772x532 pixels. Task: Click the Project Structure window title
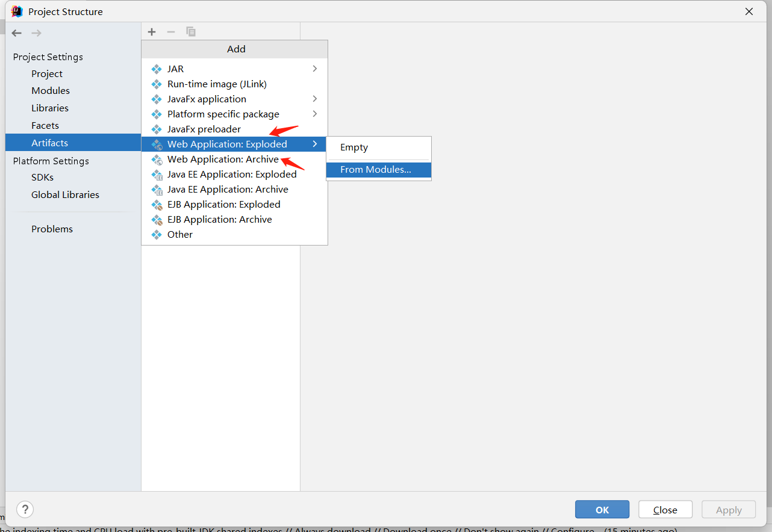coord(66,11)
